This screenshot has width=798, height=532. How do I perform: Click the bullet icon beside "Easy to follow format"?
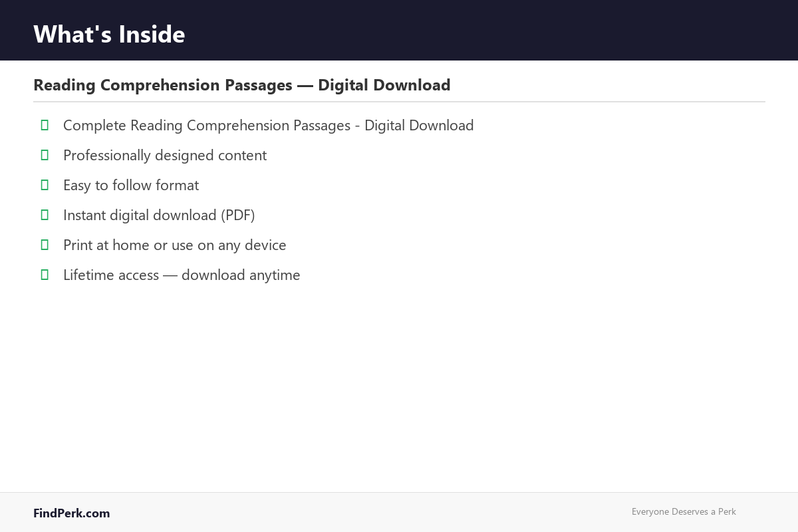[x=45, y=185]
